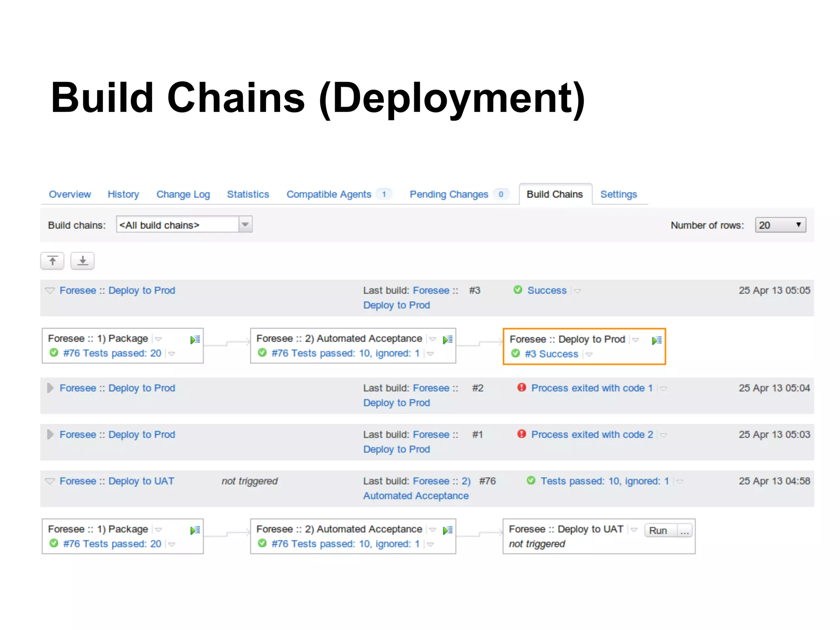Open top #76 Tests passed: 20 link
The width and height of the screenshot is (840, 630).
112,353
